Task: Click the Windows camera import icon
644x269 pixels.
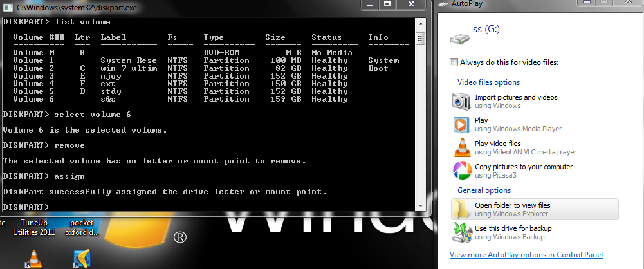Action: (x=462, y=101)
